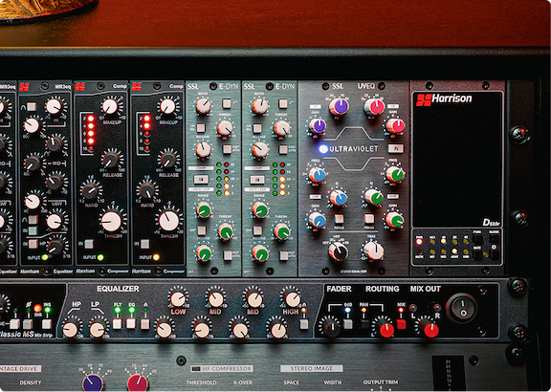The height and width of the screenshot is (392, 551).
Task: Click the FUNC button on the Harrison D510r
Action: 477,240
